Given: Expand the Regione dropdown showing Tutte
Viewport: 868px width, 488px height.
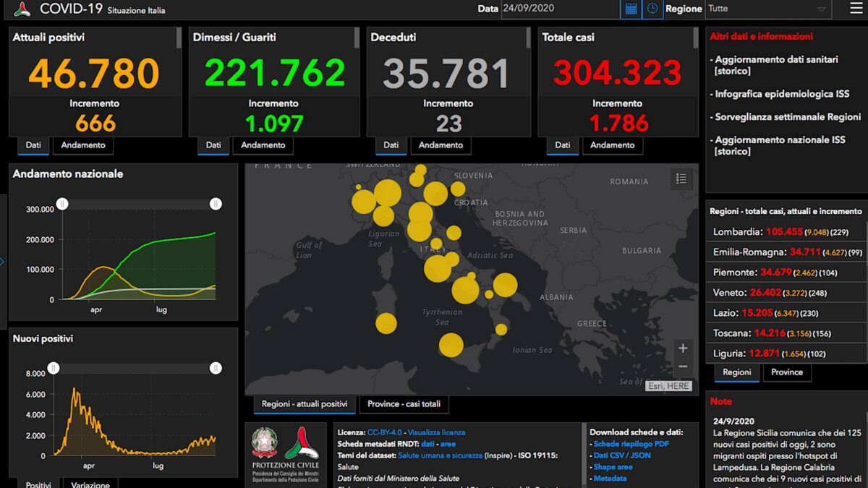Looking at the screenshot, I should [767, 9].
